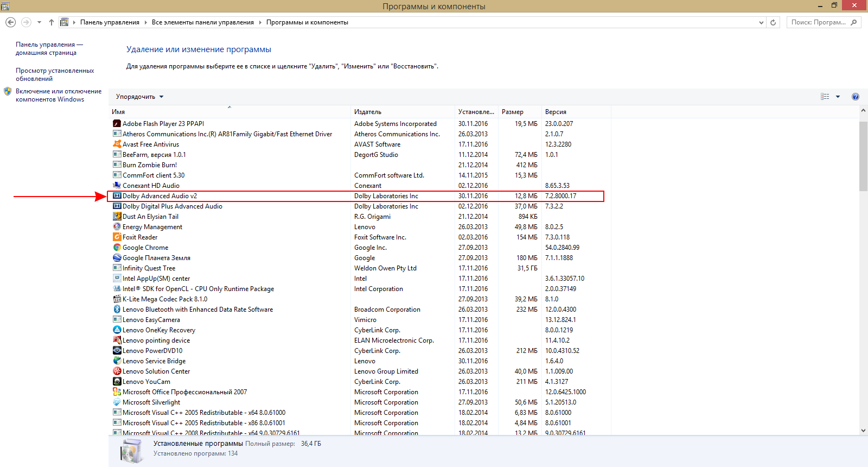This screenshot has height=467, width=868.
Task: Sort the list by the Версия column
Action: (576, 112)
